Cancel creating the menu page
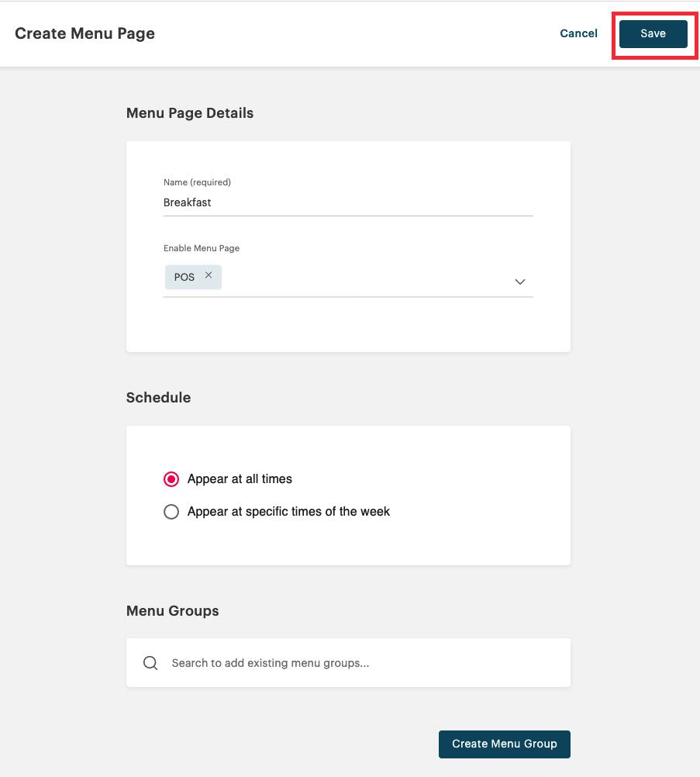The image size is (700, 777). point(578,33)
